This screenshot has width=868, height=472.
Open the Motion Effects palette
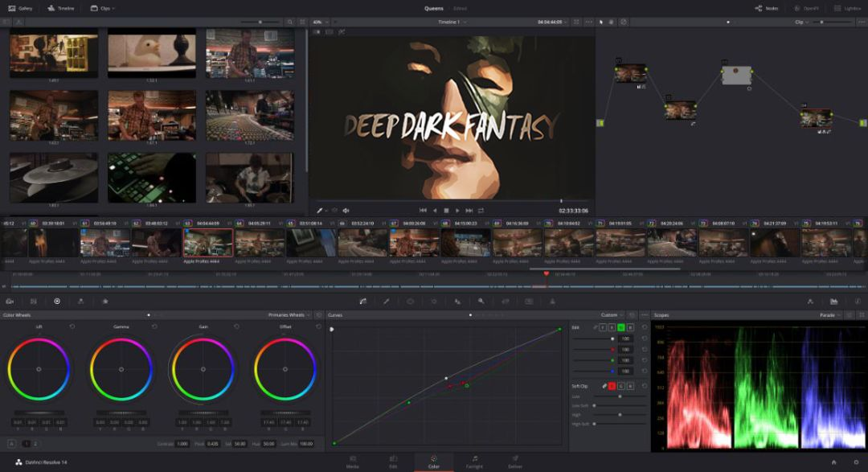tap(105, 302)
